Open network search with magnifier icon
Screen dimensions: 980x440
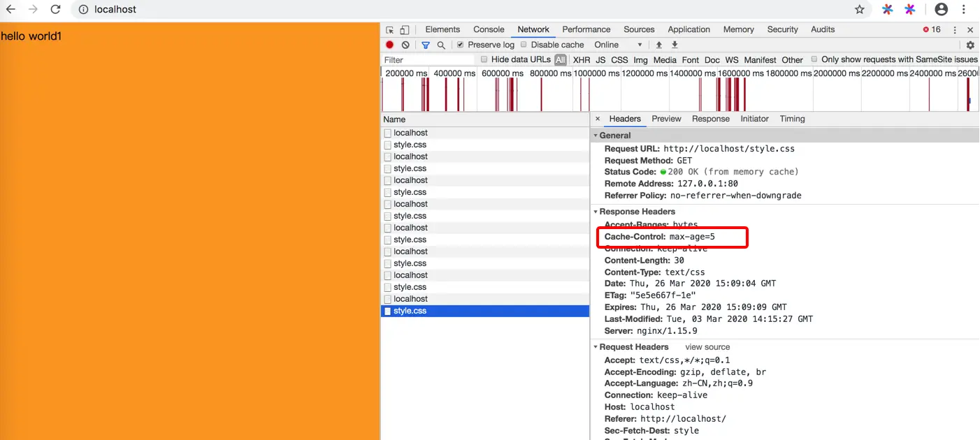[x=441, y=45]
